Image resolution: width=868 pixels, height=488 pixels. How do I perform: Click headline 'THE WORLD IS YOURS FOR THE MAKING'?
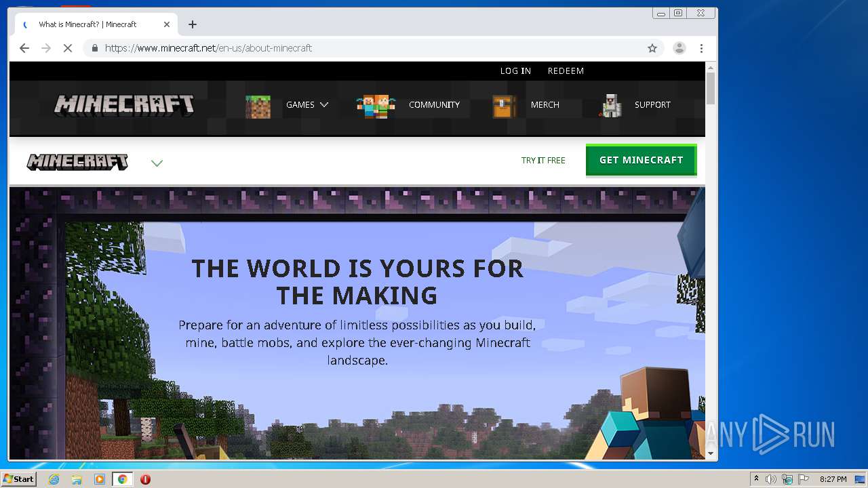(x=357, y=282)
